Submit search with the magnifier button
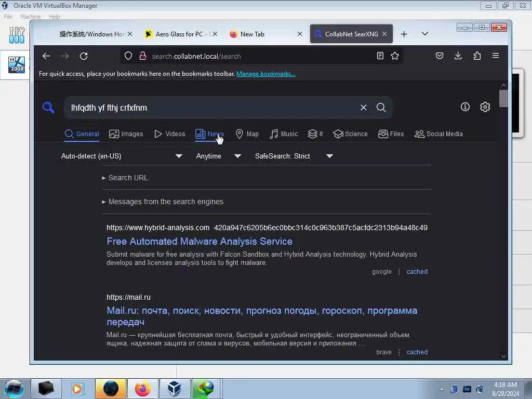The width and height of the screenshot is (532, 399). point(381,108)
